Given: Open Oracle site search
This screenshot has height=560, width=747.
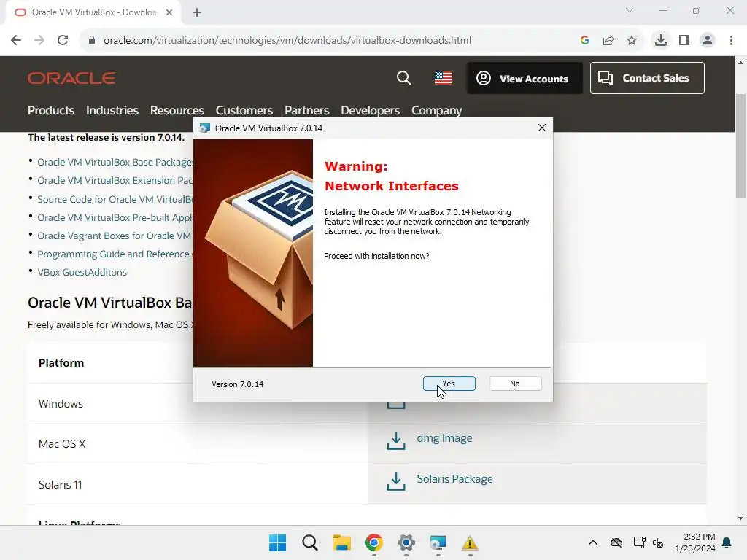Looking at the screenshot, I should (x=403, y=77).
